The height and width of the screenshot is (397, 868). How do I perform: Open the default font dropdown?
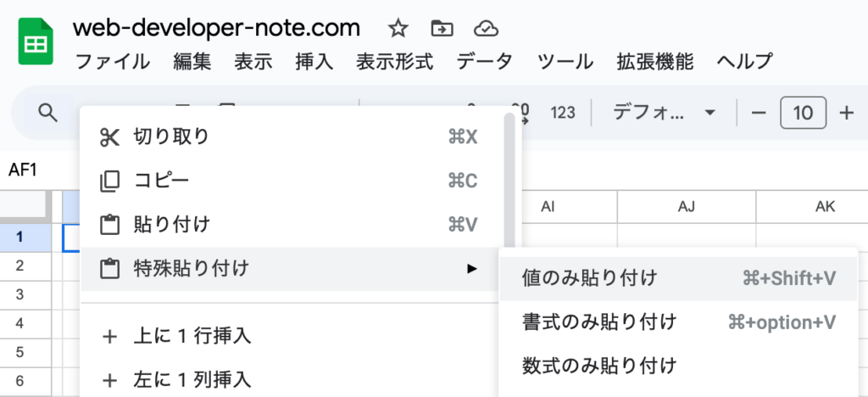click(665, 112)
